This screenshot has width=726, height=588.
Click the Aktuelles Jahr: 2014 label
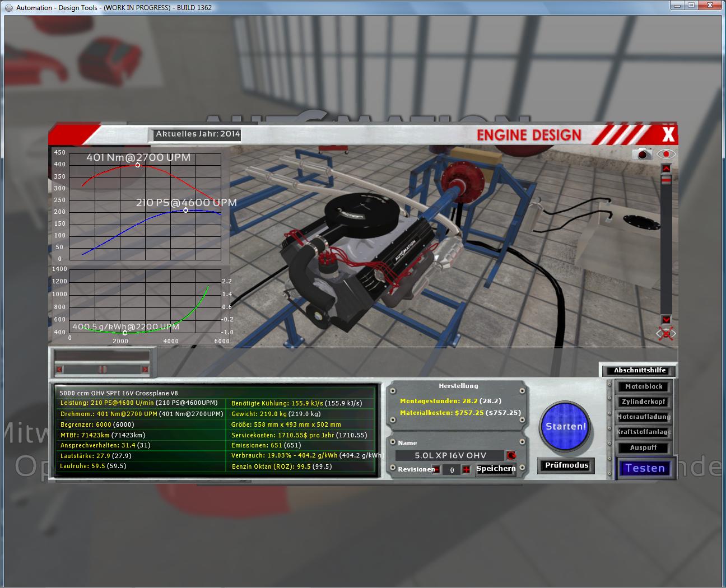pos(198,134)
